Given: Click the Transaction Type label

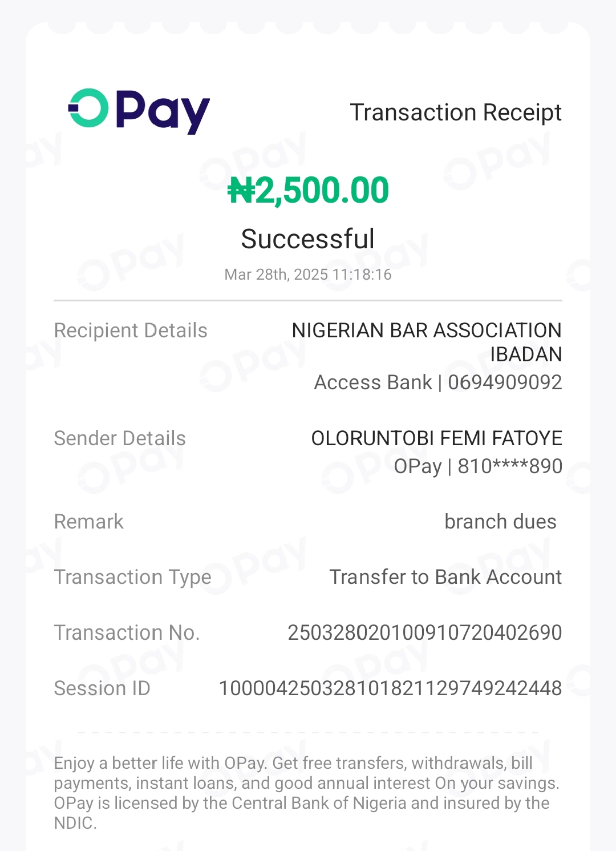Looking at the screenshot, I should click(133, 577).
